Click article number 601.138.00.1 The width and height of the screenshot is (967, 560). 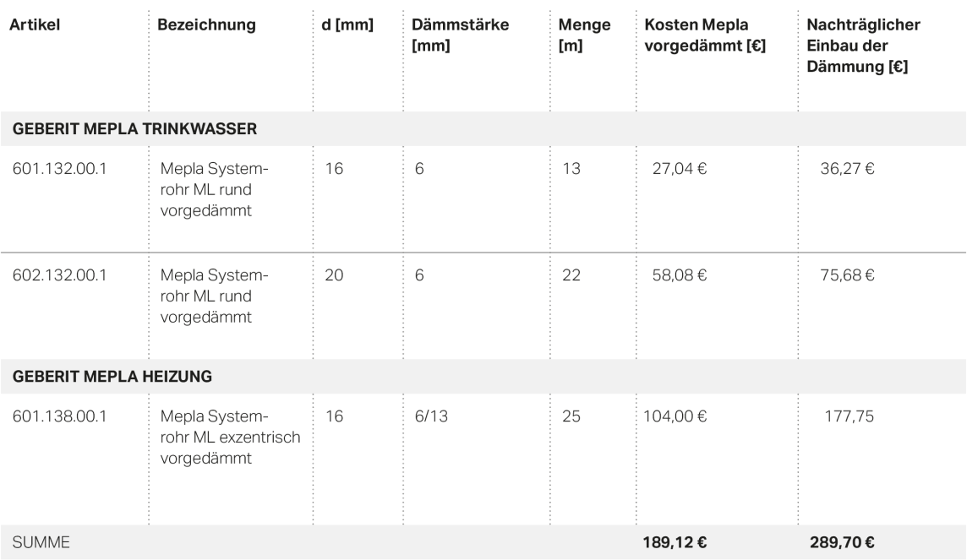[59, 416]
